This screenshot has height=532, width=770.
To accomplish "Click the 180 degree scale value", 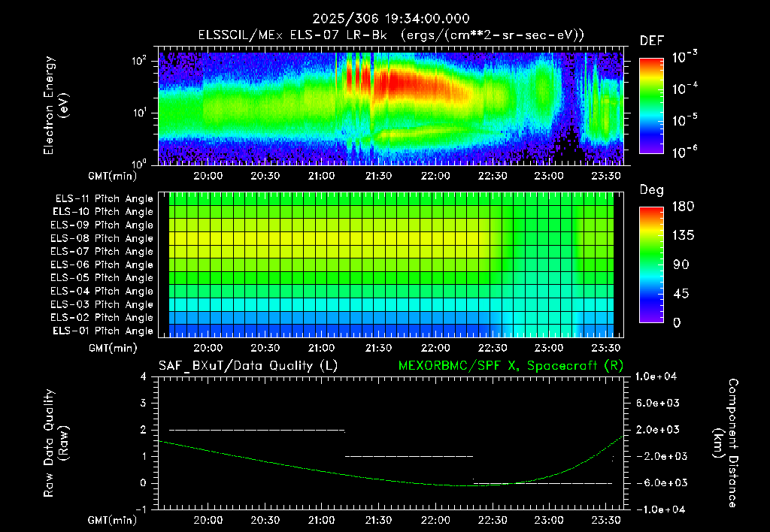I will [x=683, y=206].
